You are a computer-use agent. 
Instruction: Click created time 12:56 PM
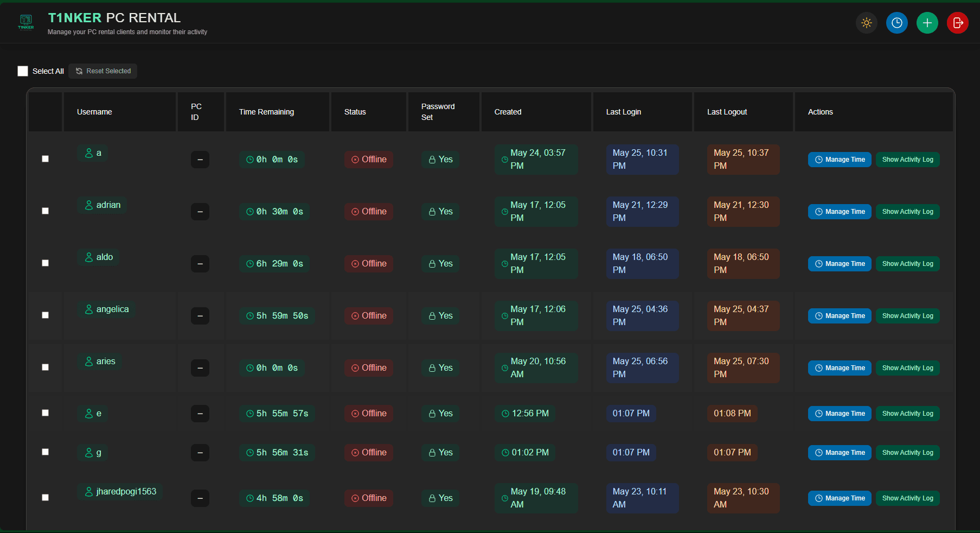point(525,414)
